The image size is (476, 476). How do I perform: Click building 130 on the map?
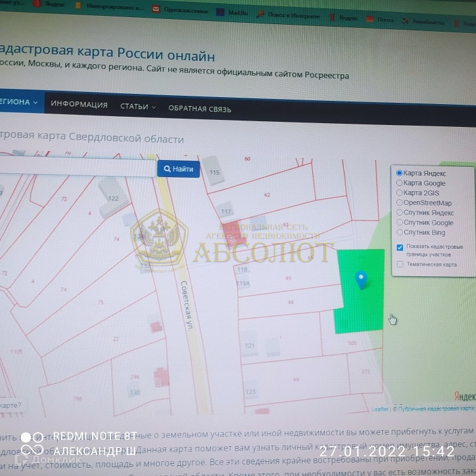135,392
